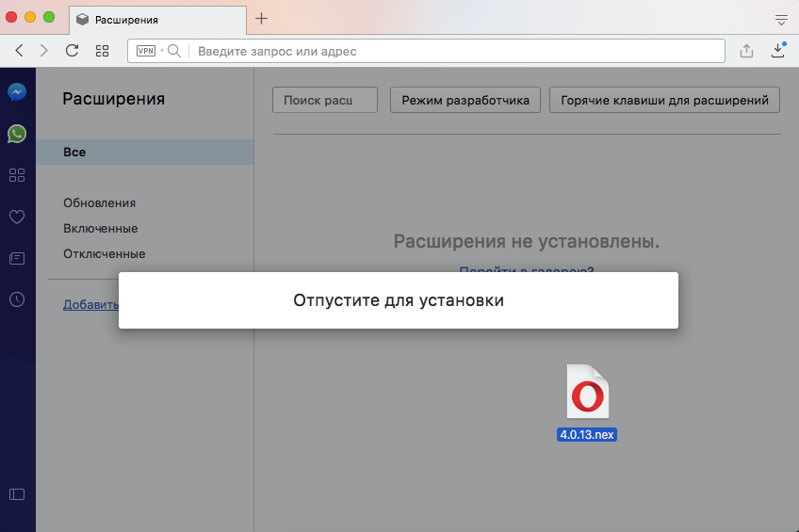The height and width of the screenshot is (532, 799).
Task: Expand the tab menu at top right
Action: [x=781, y=19]
